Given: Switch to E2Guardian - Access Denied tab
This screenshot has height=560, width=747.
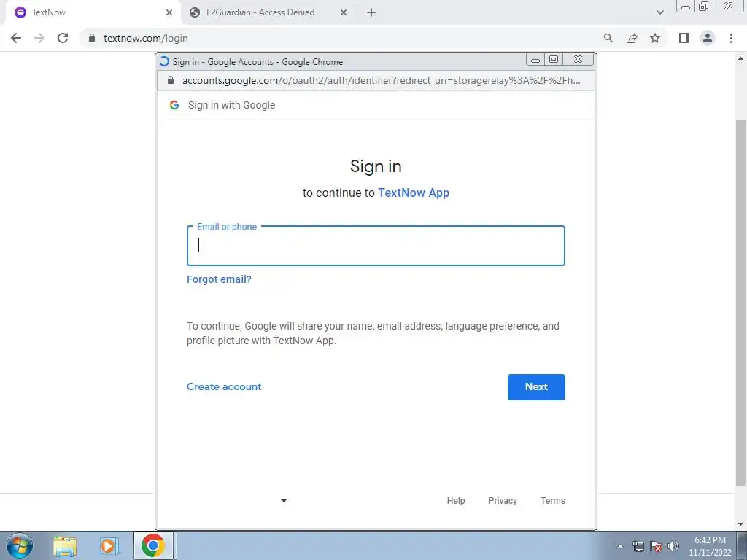Looking at the screenshot, I should coord(268,12).
